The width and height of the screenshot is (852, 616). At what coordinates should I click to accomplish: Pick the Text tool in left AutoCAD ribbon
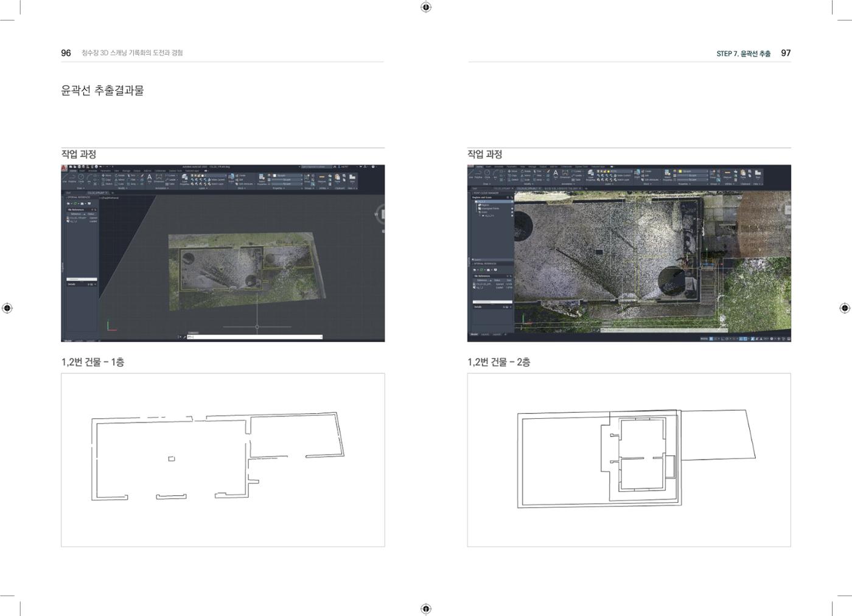coord(149,178)
